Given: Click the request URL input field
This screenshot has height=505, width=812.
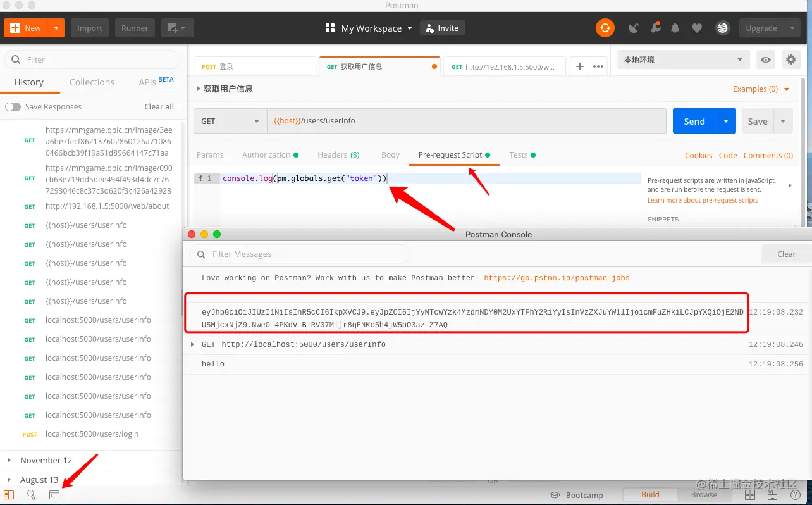Looking at the screenshot, I should (x=466, y=121).
